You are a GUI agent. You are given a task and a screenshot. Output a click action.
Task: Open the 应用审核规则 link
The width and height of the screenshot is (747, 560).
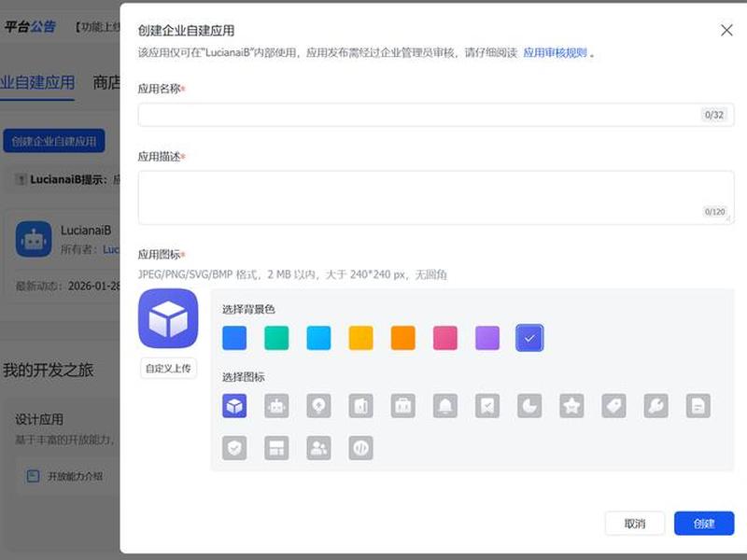pos(555,52)
